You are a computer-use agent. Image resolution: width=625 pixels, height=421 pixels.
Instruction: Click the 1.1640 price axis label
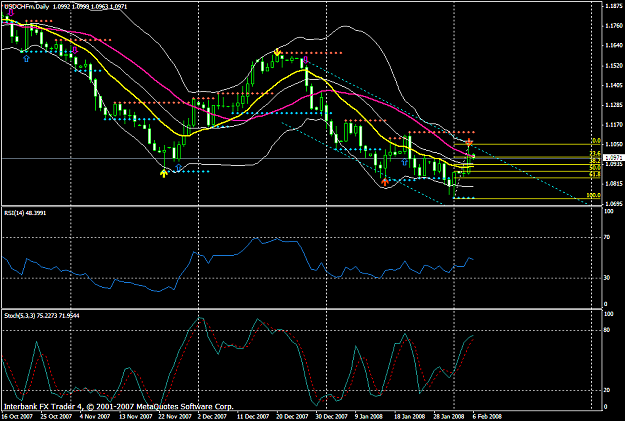pos(614,45)
